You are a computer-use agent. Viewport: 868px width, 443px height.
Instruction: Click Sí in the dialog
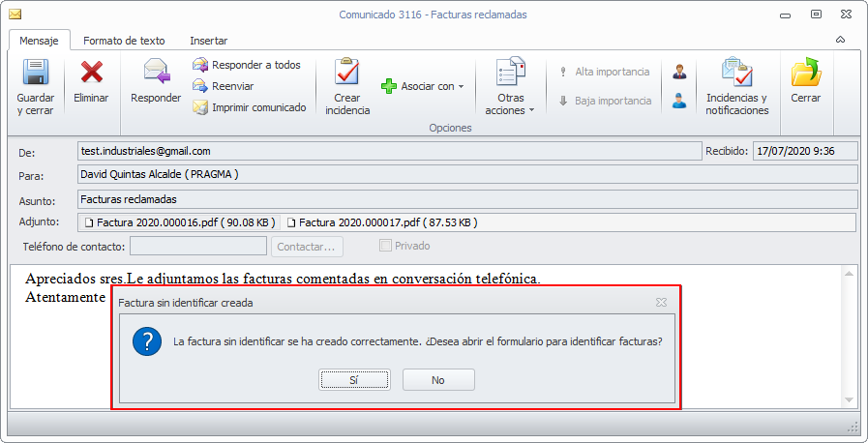[354, 380]
